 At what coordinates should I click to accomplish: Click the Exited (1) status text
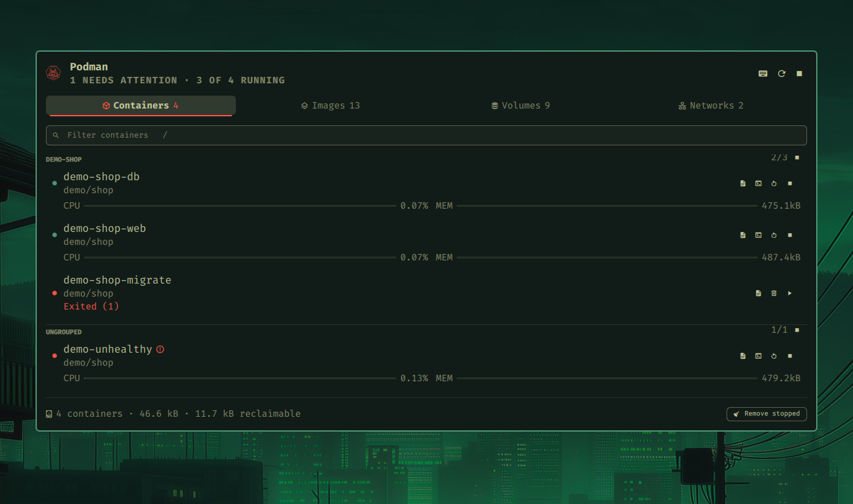(91, 306)
